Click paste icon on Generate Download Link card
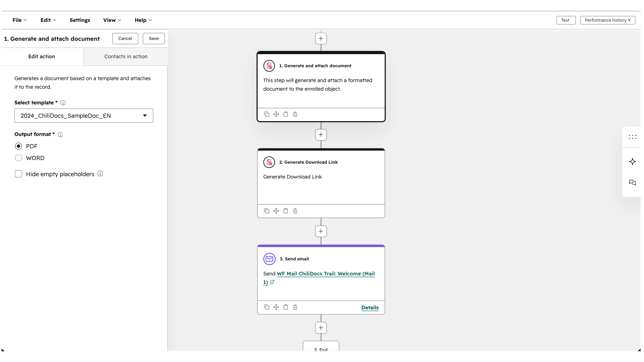The height and width of the screenshot is (362, 644). (286, 211)
